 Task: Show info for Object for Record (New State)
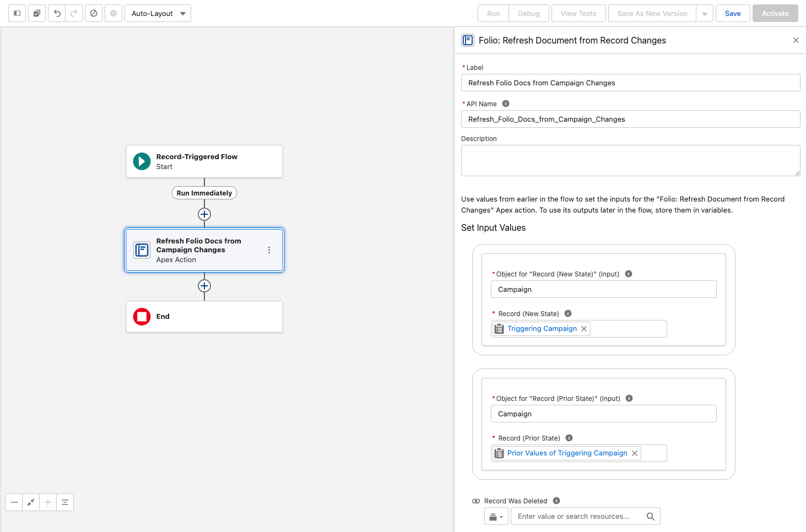coord(629,274)
